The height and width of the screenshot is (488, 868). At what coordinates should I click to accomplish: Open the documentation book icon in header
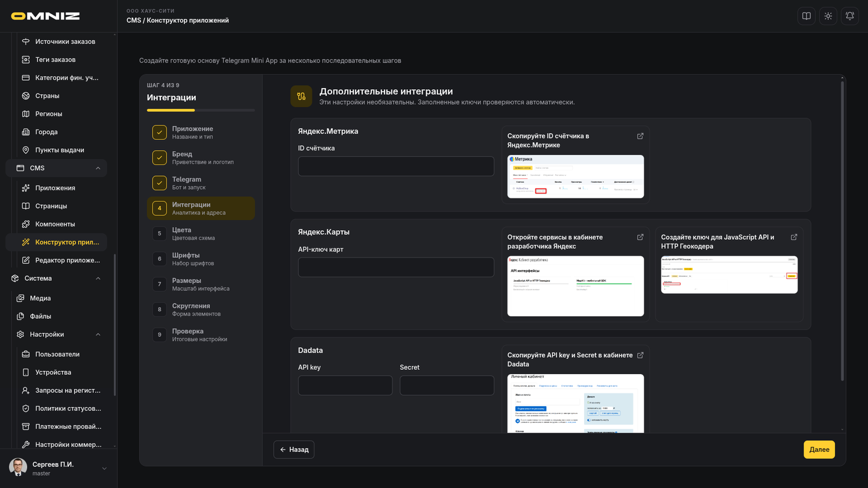807,16
